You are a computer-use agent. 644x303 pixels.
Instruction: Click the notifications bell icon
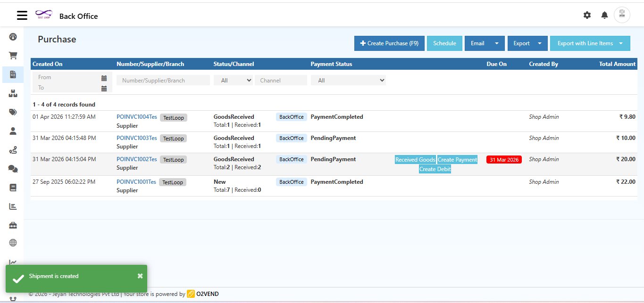tap(604, 15)
